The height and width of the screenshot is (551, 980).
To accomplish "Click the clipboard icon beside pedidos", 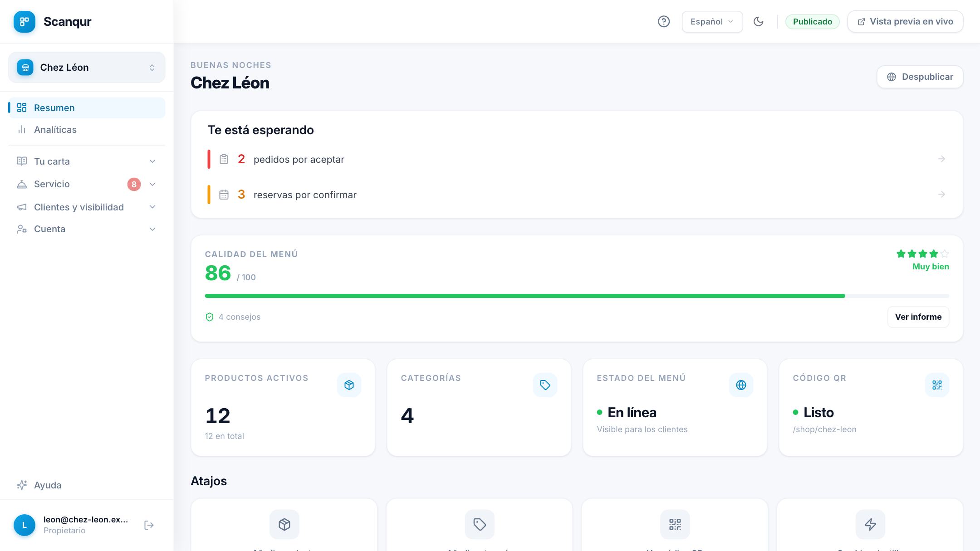I will pyautogui.click(x=224, y=159).
